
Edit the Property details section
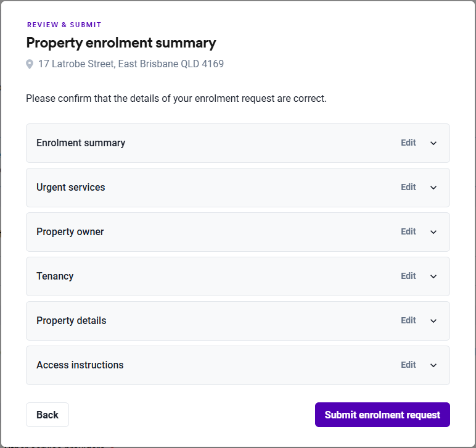(x=408, y=320)
